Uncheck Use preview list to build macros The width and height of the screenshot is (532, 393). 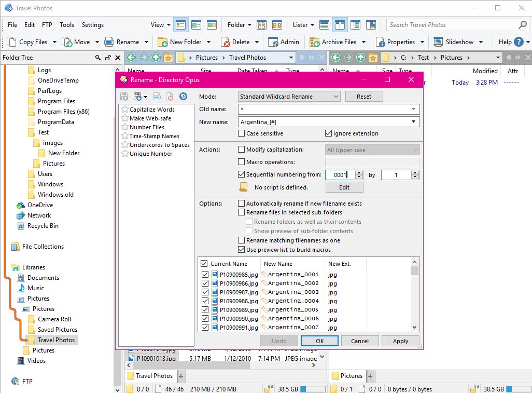pos(241,249)
